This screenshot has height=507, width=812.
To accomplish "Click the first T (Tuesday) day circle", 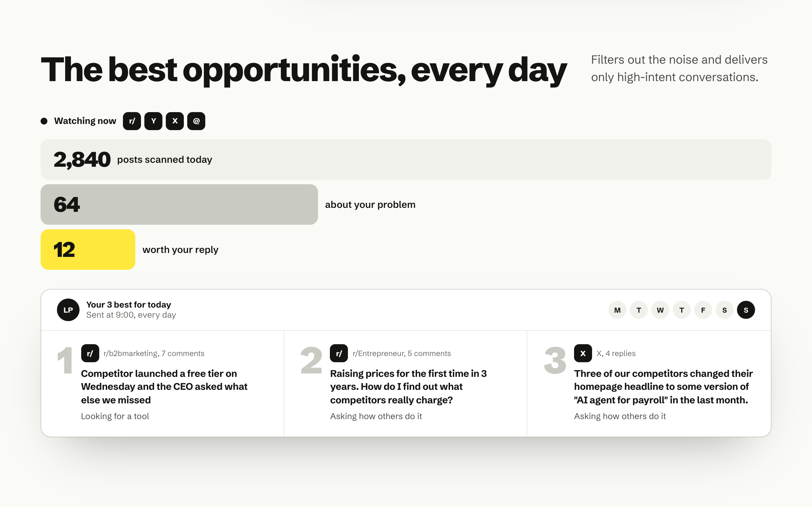I will tap(639, 310).
